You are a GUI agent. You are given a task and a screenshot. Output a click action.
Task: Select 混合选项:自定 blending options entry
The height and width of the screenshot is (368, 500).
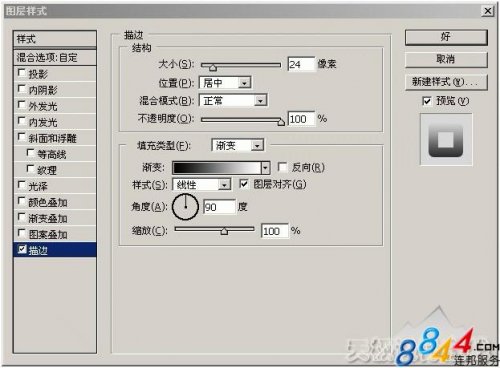(x=55, y=58)
